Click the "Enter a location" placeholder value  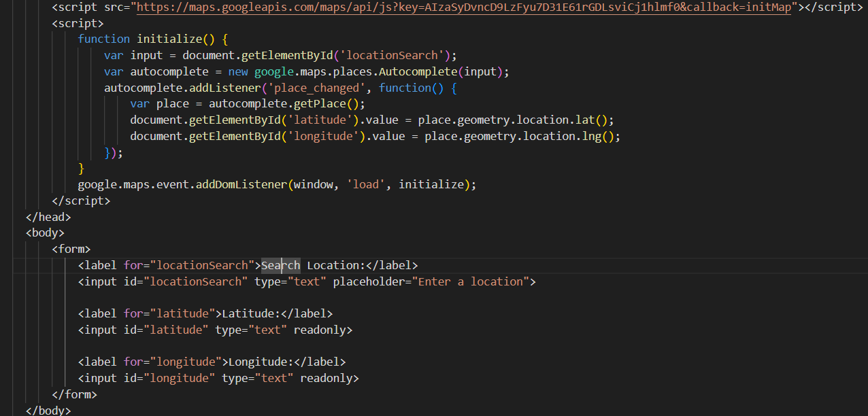click(470, 281)
